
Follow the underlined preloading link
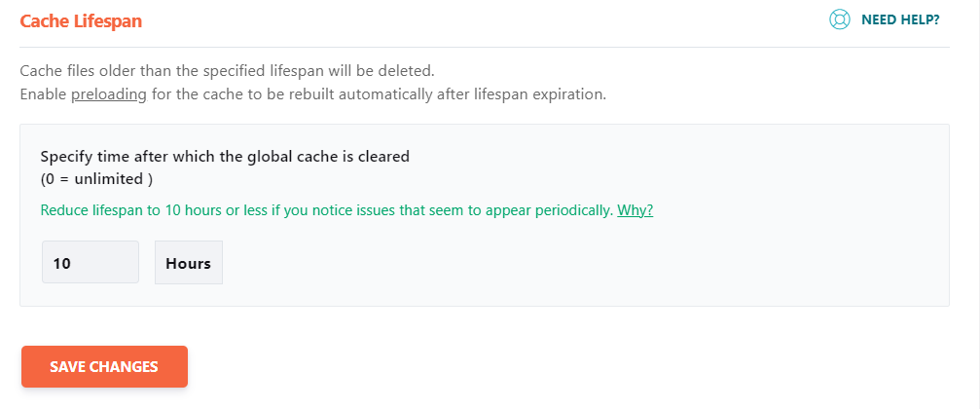[109, 95]
